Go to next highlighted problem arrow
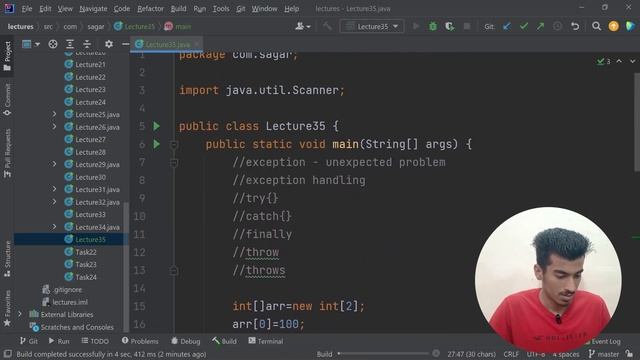The width and height of the screenshot is (640, 360). coord(632,61)
